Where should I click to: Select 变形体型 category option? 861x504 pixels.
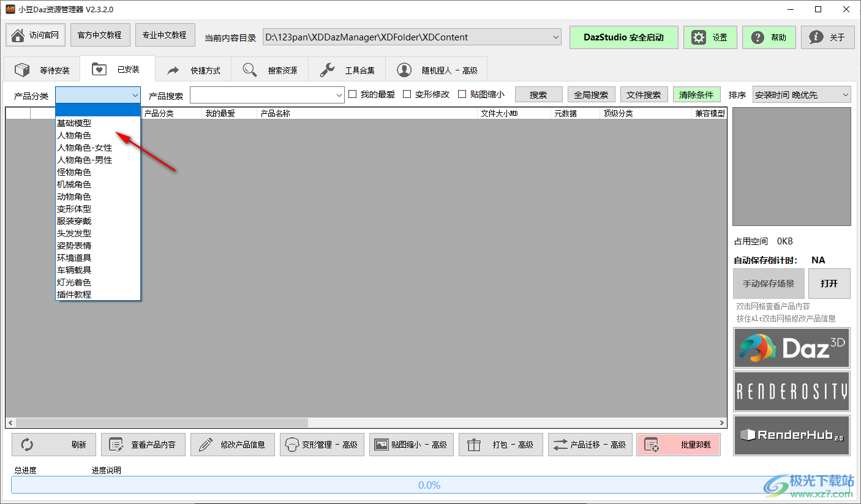click(98, 209)
